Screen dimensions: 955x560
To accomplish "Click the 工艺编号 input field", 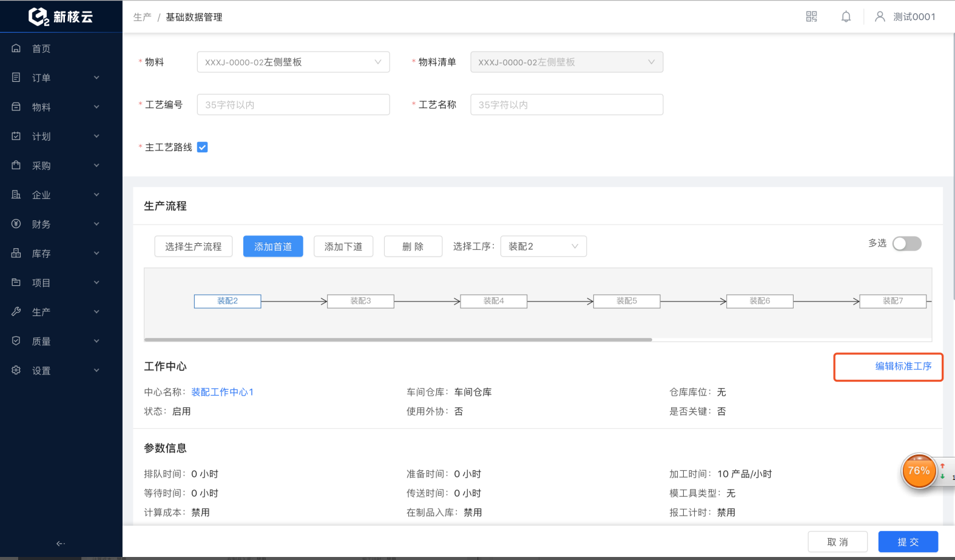I will (293, 104).
